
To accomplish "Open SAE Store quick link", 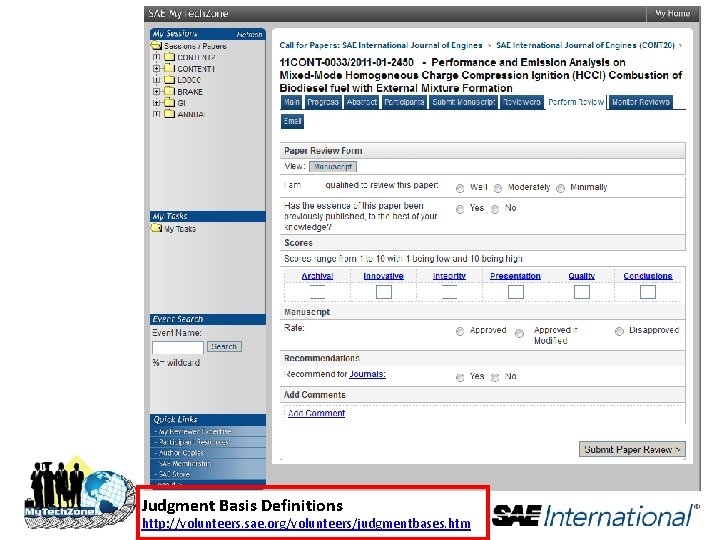I will tap(174, 474).
